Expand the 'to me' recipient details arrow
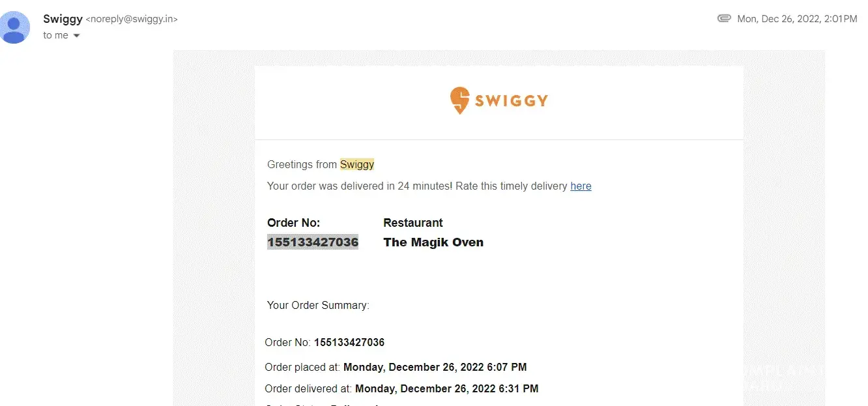 coord(76,36)
